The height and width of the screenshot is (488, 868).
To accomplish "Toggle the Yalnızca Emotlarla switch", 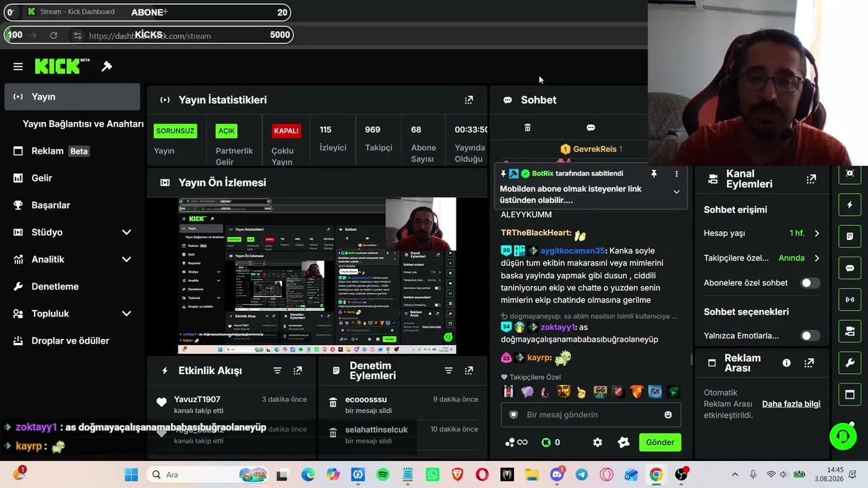I will pos(810,335).
